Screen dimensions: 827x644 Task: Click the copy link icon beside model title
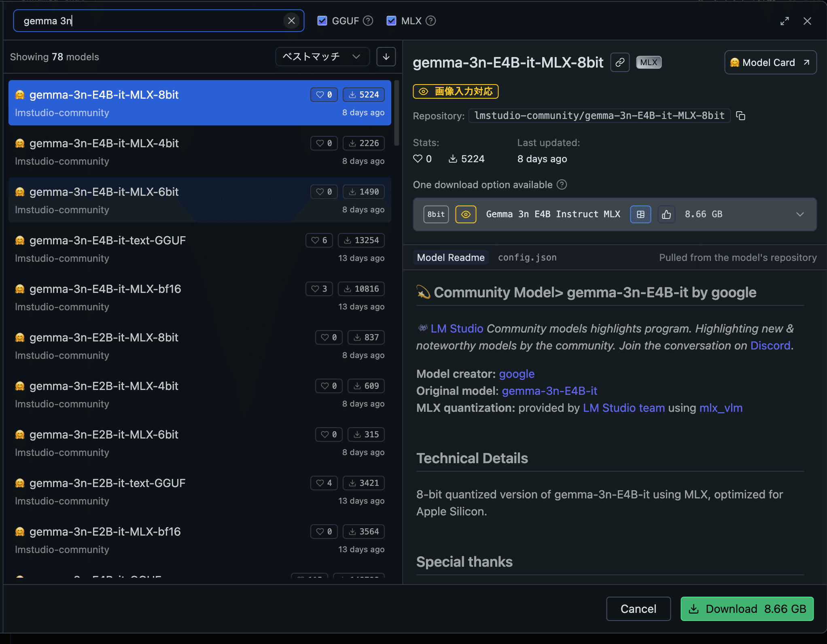click(619, 62)
